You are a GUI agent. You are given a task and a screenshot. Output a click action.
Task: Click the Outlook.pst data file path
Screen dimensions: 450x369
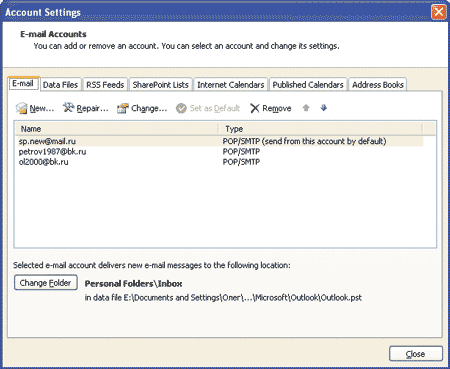coord(223,297)
